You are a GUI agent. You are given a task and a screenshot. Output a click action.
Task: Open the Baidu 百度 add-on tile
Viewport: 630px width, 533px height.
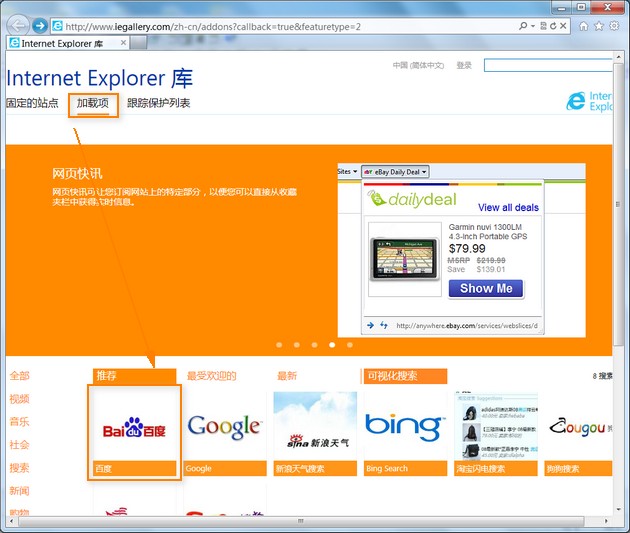pos(134,432)
